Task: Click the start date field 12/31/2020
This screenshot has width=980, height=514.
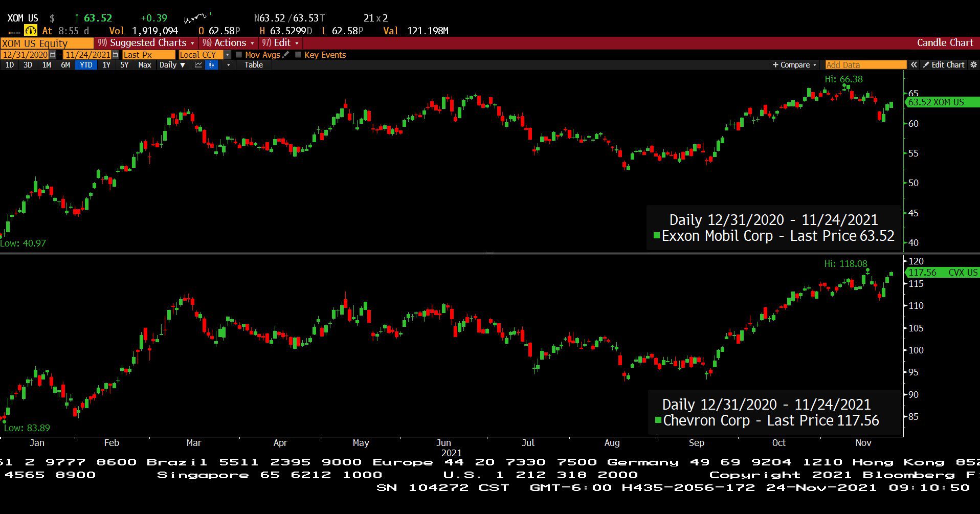Action: click(x=25, y=55)
